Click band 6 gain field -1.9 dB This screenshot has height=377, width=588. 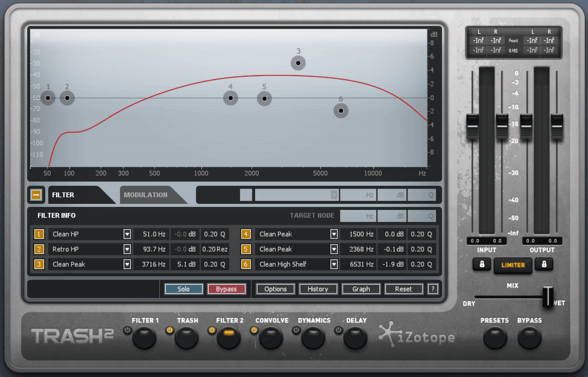(392, 264)
